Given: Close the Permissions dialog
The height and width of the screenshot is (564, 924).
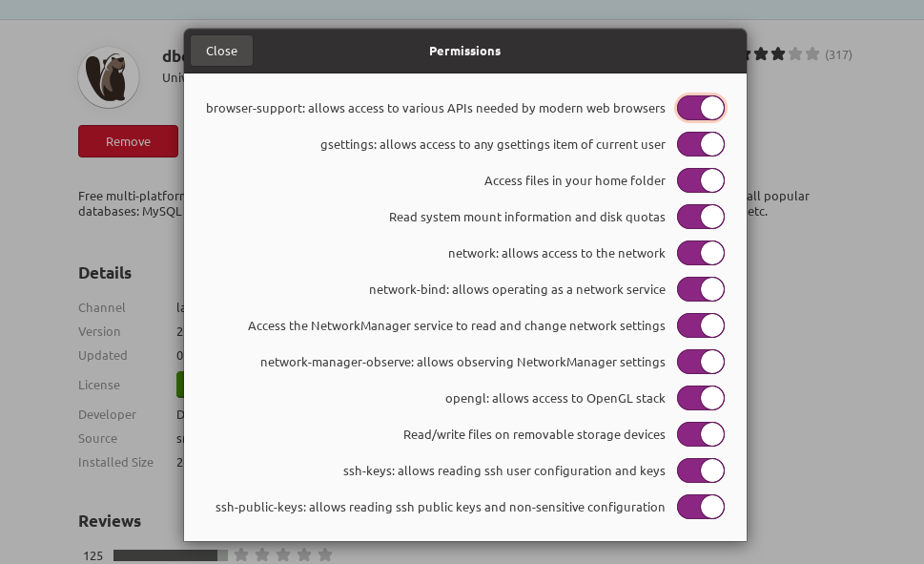Looking at the screenshot, I should [221, 51].
